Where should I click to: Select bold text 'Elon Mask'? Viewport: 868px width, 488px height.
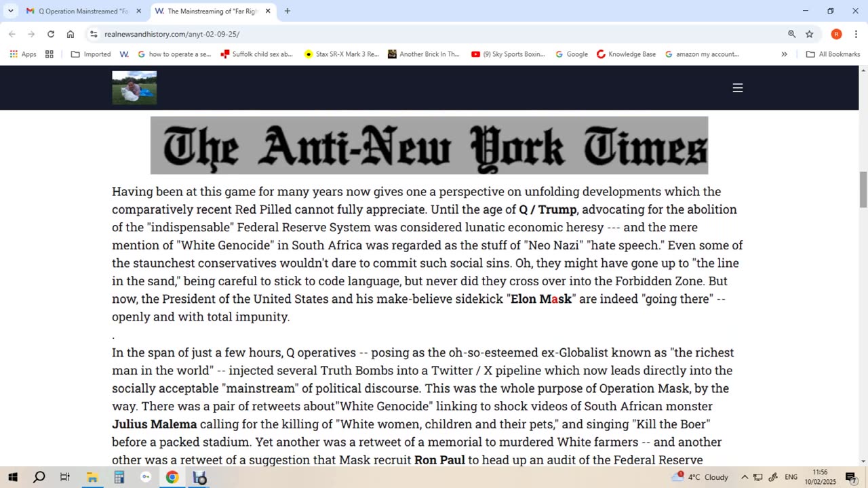(x=541, y=299)
